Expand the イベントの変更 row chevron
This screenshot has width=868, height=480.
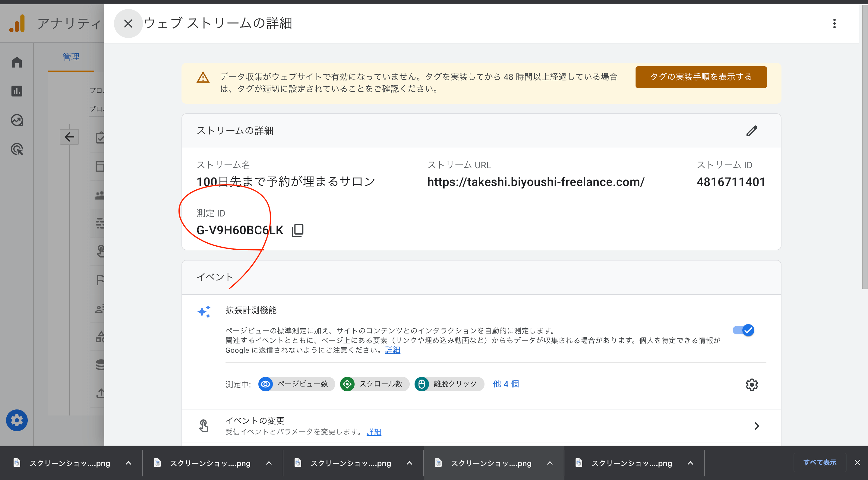tap(757, 426)
